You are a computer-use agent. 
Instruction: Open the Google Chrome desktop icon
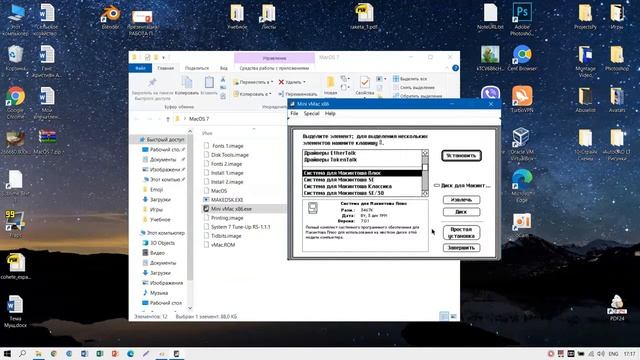pos(16,102)
